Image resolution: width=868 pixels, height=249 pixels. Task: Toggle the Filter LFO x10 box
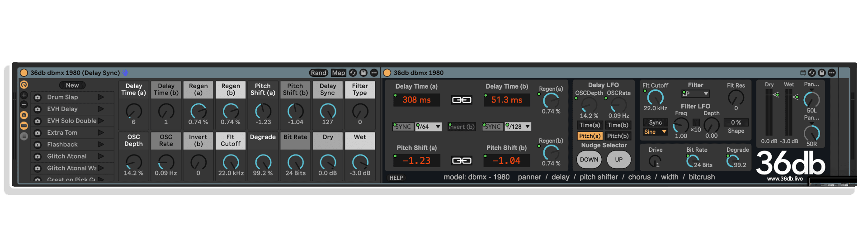pyautogui.click(x=696, y=122)
